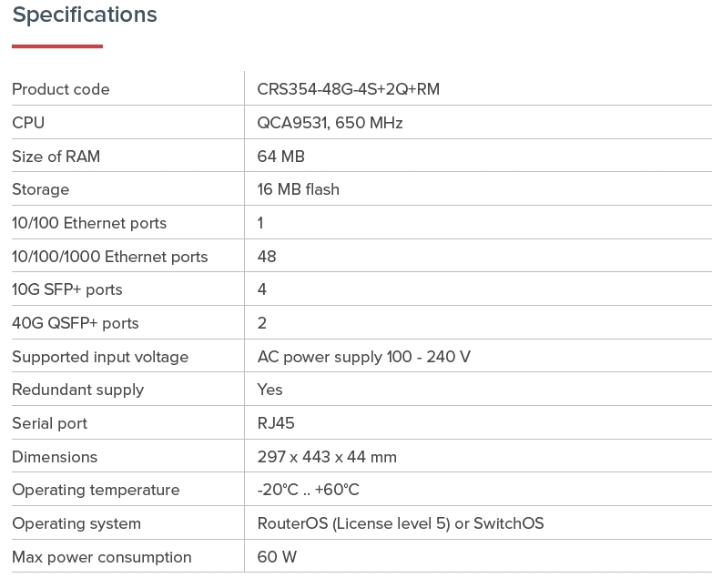
Task: Click the Operating temperature label
Action: coord(96,490)
